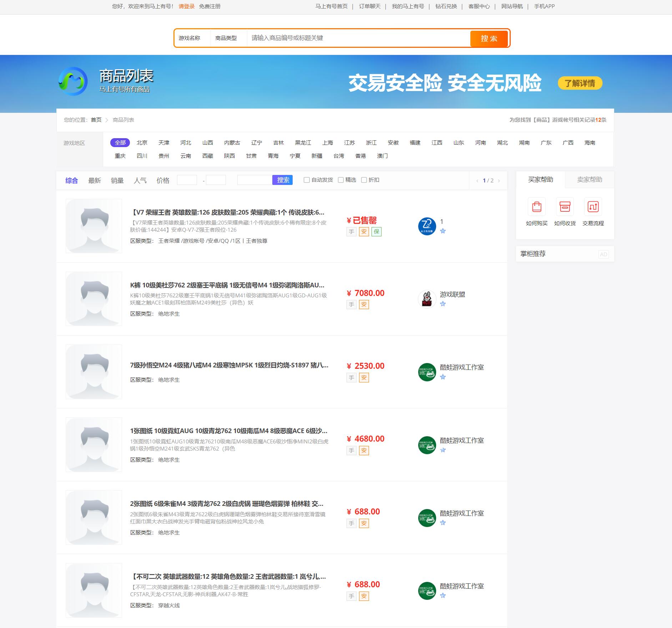The image size is (672, 628).
Task: Click the 请登录 login link
Action: (x=186, y=6)
